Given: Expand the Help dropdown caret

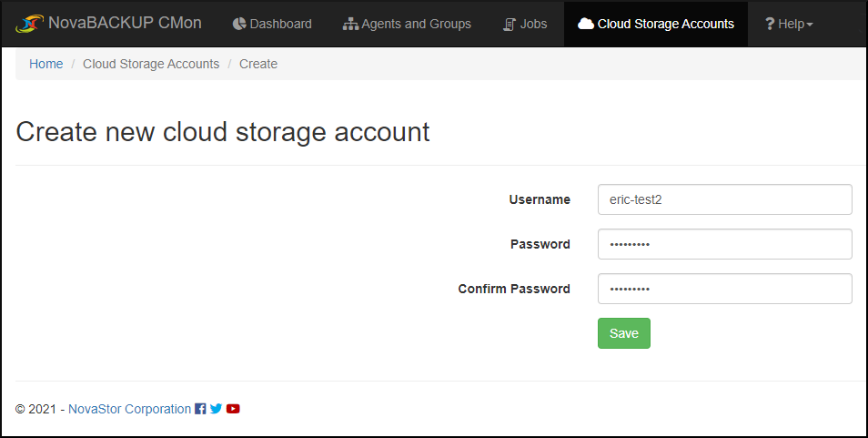Looking at the screenshot, I should (x=810, y=25).
